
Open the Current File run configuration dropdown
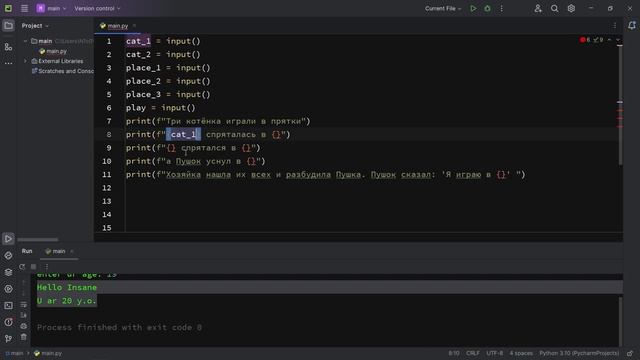click(443, 8)
